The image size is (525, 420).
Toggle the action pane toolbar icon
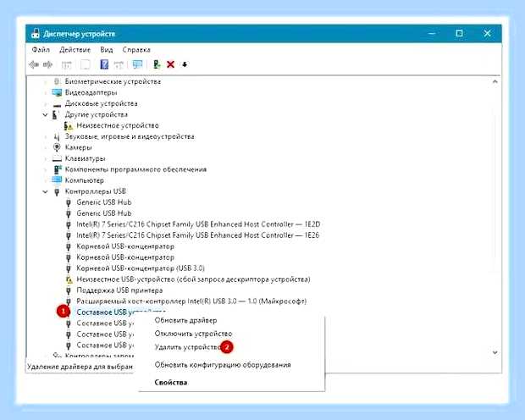coord(119,64)
